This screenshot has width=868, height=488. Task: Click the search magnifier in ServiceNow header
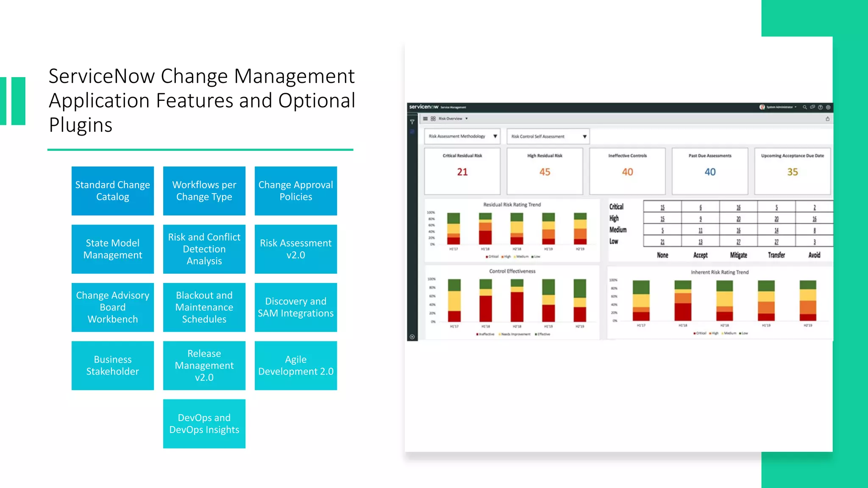pos(804,107)
